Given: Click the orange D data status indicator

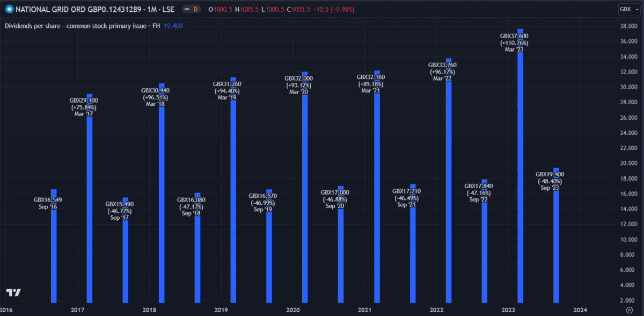Looking at the screenshot, I should (195, 9).
